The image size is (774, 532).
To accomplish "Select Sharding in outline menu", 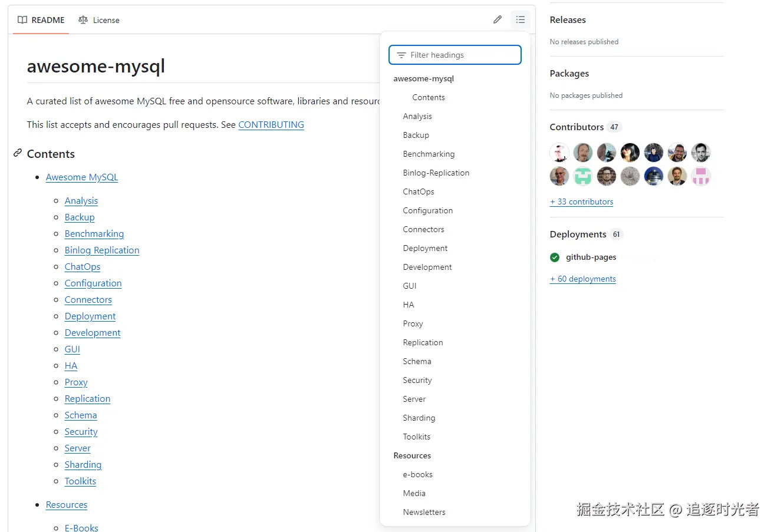I will (419, 418).
